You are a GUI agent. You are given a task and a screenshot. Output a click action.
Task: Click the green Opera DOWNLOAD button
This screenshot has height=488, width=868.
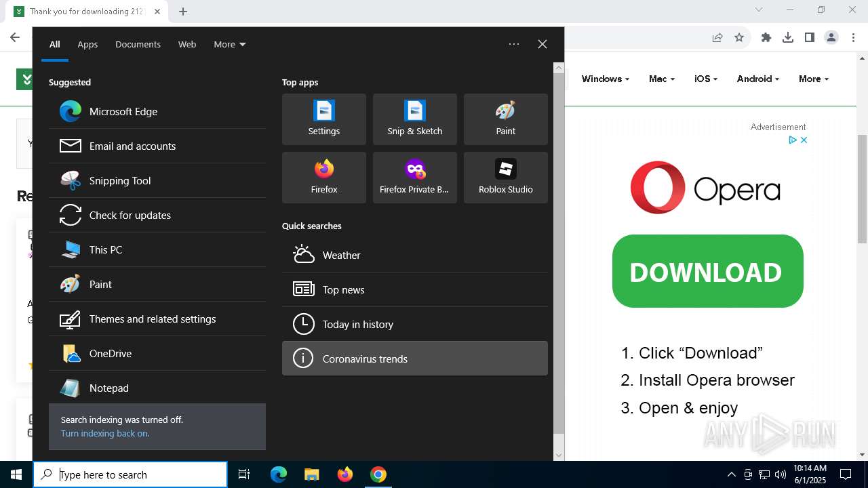click(707, 271)
